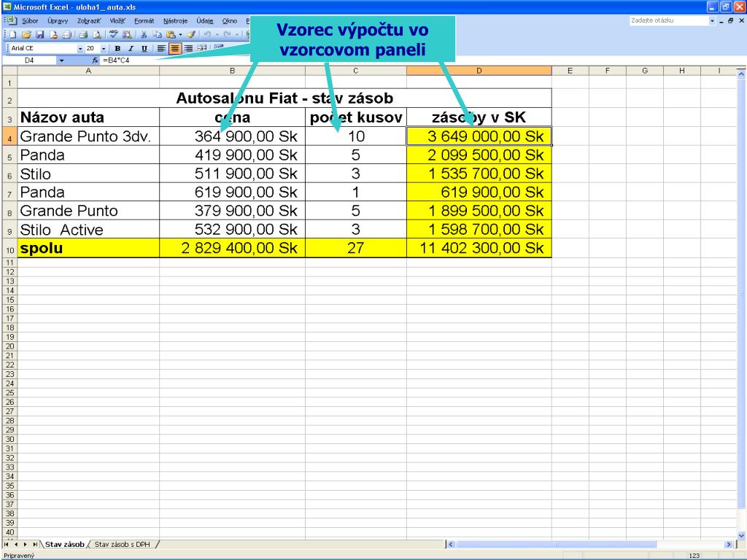This screenshot has height=560, width=747.
Task: Expand the Zadajte otázku help box dropdown
Action: (712, 20)
